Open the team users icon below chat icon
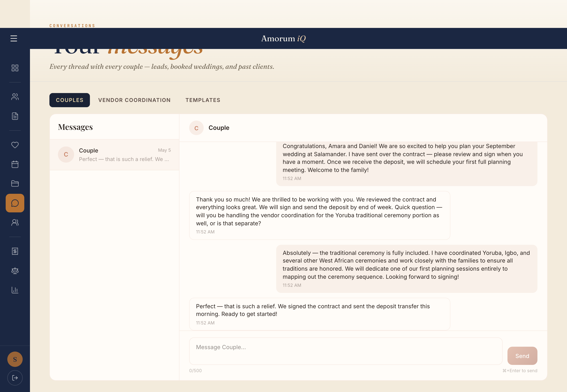Image resolution: width=567 pixels, height=392 pixels. [15, 222]
